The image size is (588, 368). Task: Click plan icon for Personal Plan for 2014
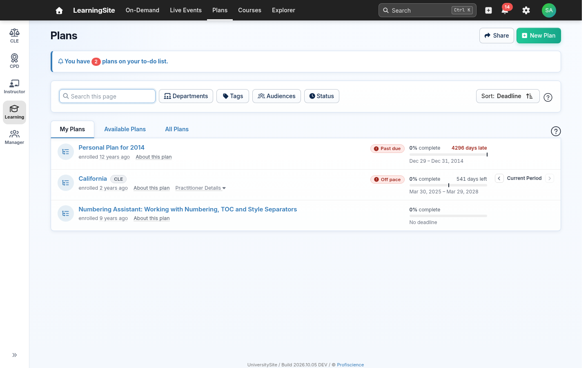click(x=66, y=152)
